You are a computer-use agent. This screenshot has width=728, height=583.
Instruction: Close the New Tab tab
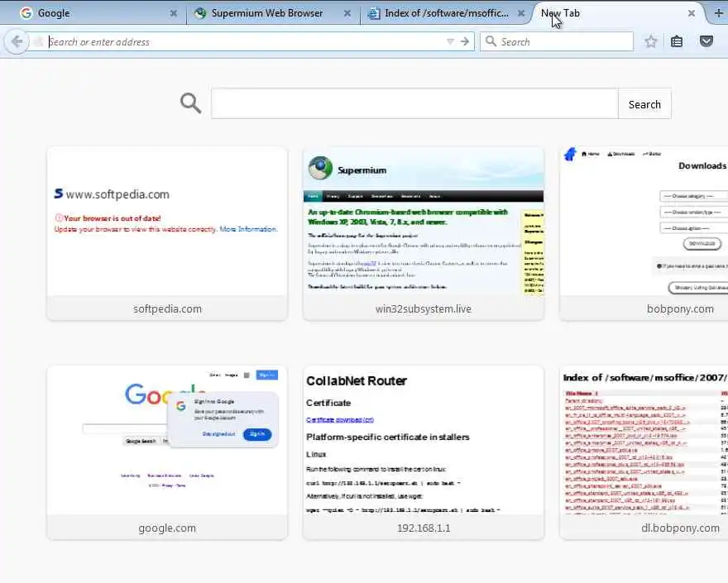692,13
